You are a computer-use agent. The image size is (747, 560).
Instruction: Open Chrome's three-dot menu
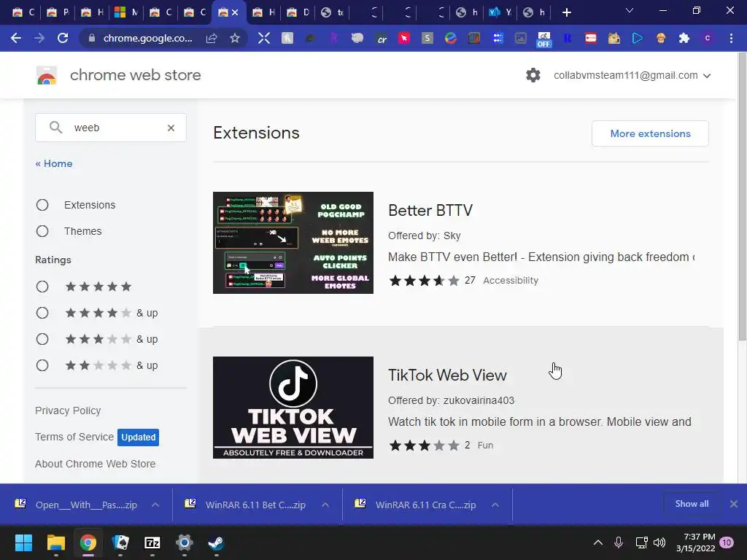click(731, 38)
